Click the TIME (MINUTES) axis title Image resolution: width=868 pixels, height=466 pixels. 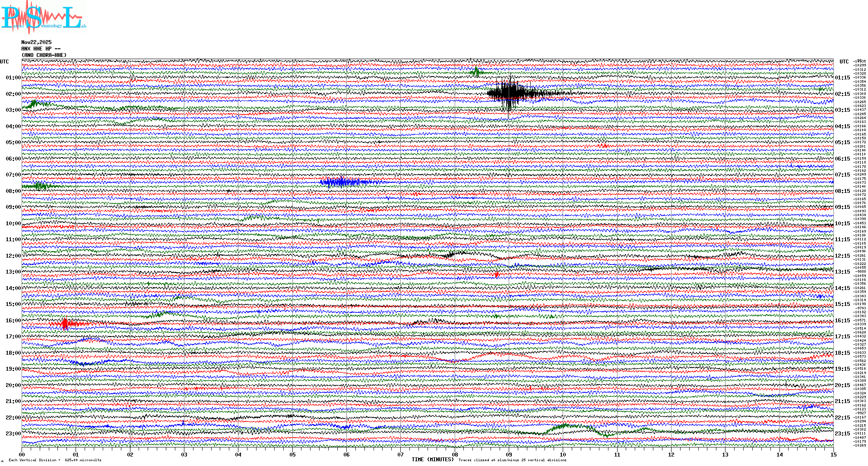(432, 460)
